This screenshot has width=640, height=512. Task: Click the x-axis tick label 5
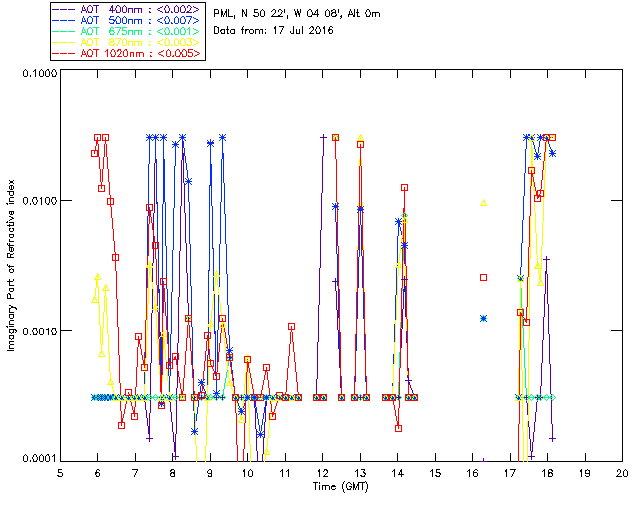click(60, 473)
